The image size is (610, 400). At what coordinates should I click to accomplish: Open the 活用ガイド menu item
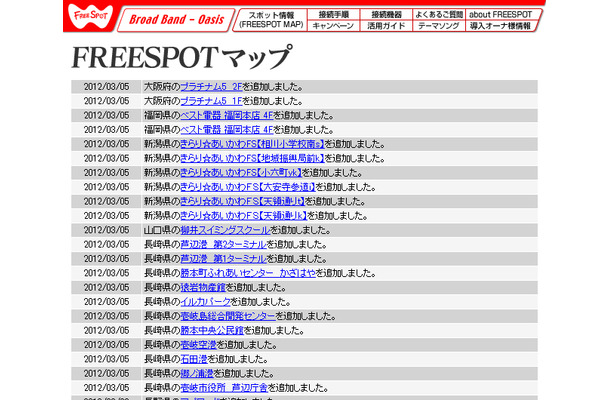386,26
